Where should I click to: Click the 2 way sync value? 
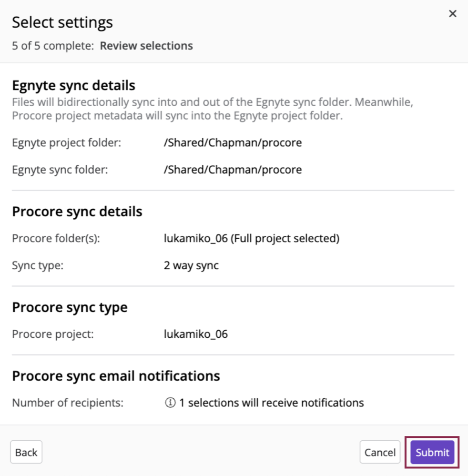(x=191, y=265)
